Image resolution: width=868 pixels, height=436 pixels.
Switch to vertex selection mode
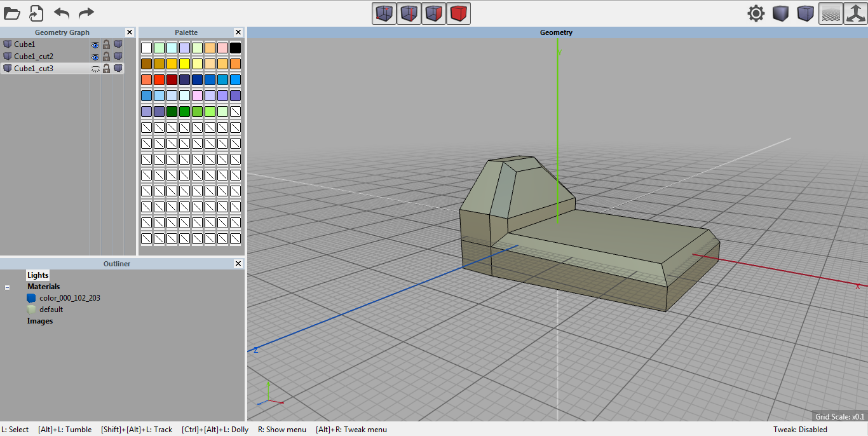pos(384,13)
